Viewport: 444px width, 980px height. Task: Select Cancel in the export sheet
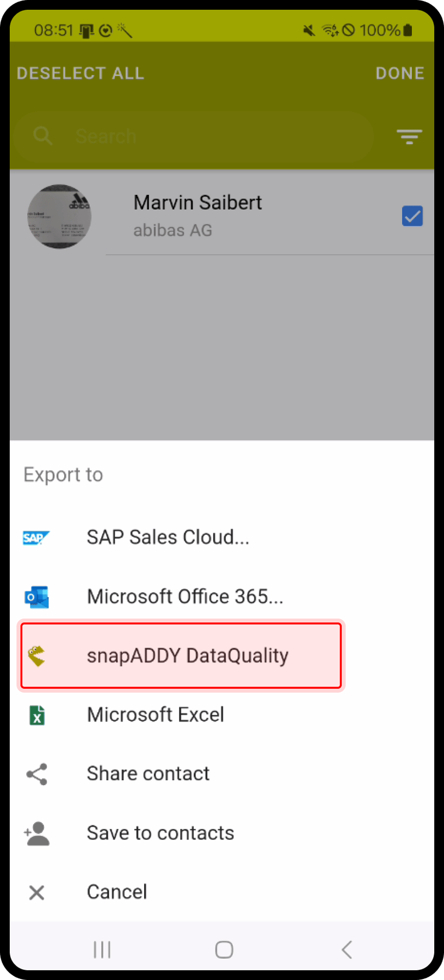coord(116,892)
